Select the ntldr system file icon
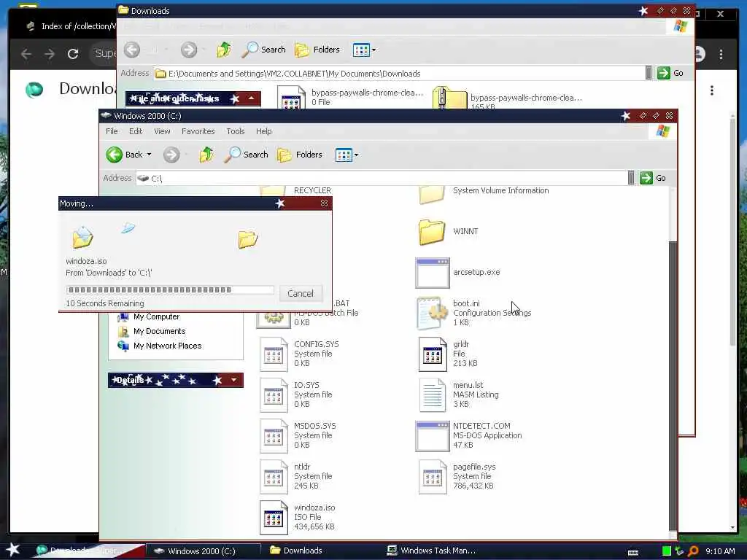 (274, 477)
